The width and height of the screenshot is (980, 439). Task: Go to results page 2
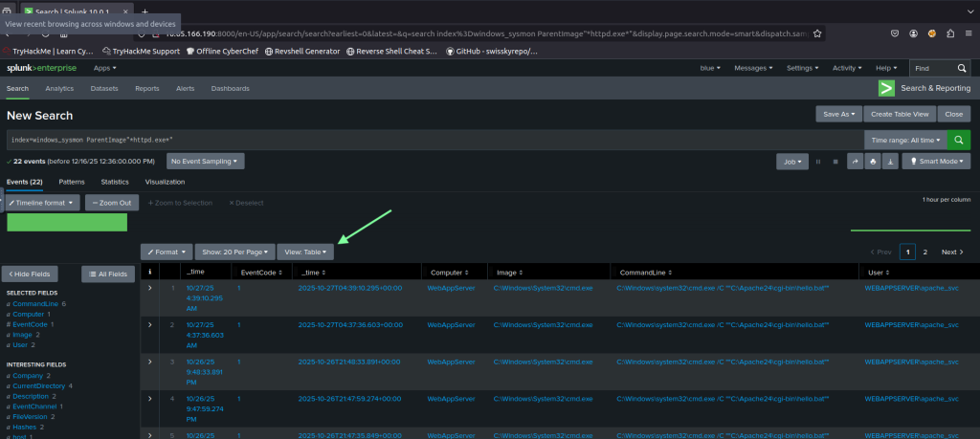coord(924,252)
